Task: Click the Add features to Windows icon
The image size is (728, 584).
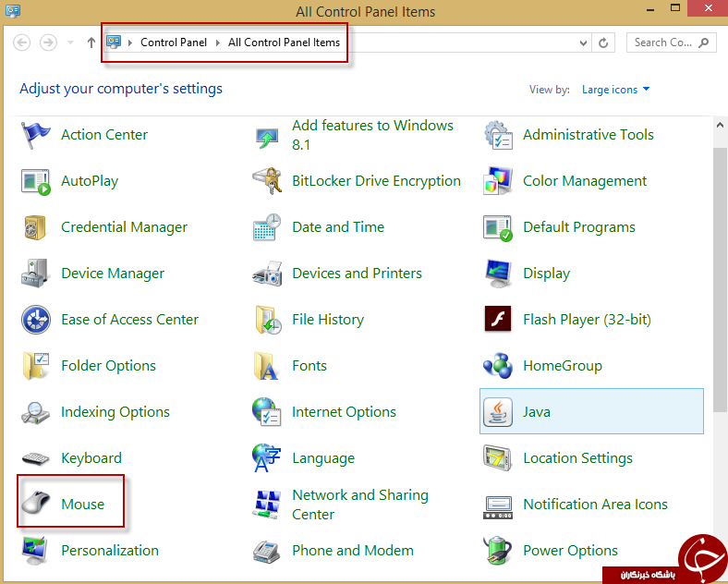Action: pos(266,138)
